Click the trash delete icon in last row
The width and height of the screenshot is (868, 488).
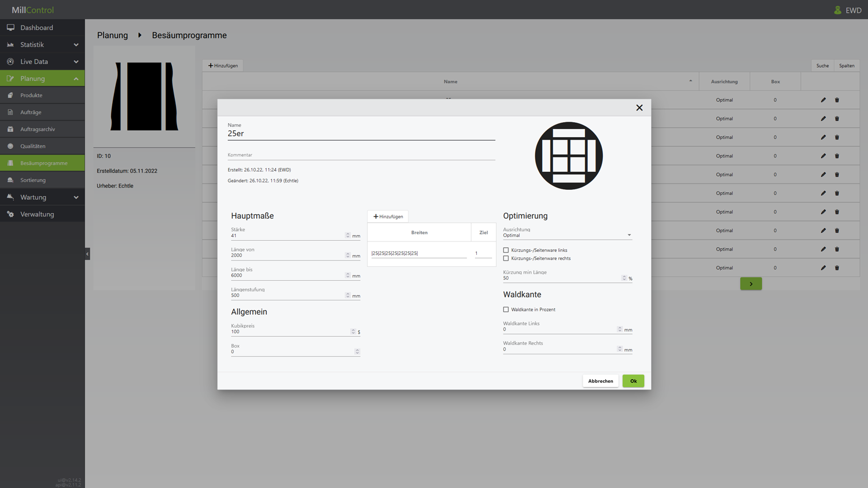tap(837, 268)
